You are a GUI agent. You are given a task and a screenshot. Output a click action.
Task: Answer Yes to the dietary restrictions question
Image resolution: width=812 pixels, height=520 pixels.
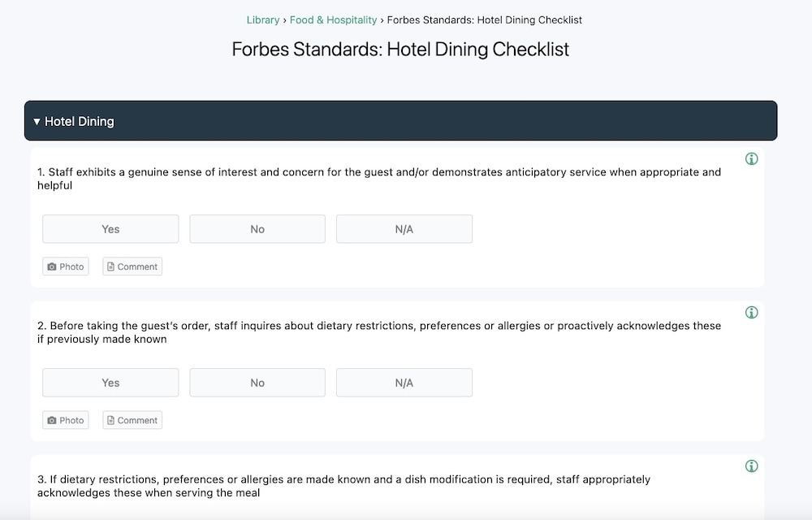110,383
